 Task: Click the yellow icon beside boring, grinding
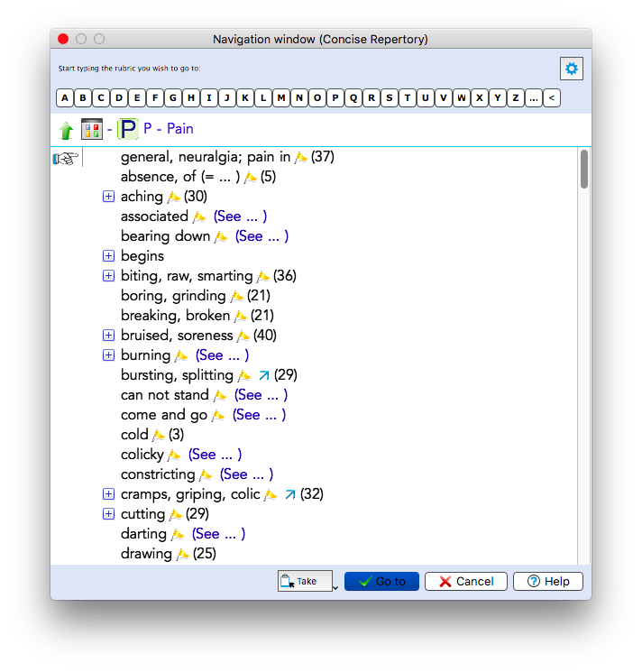point(237,296)
